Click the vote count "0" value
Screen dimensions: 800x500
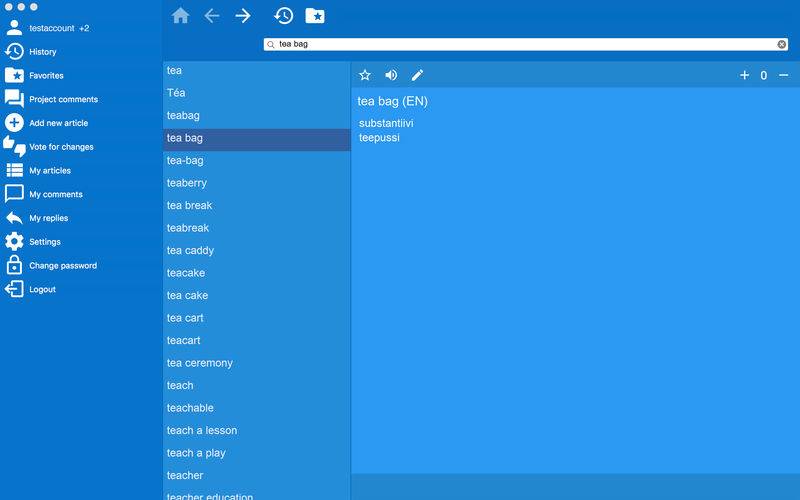point(763,76)
